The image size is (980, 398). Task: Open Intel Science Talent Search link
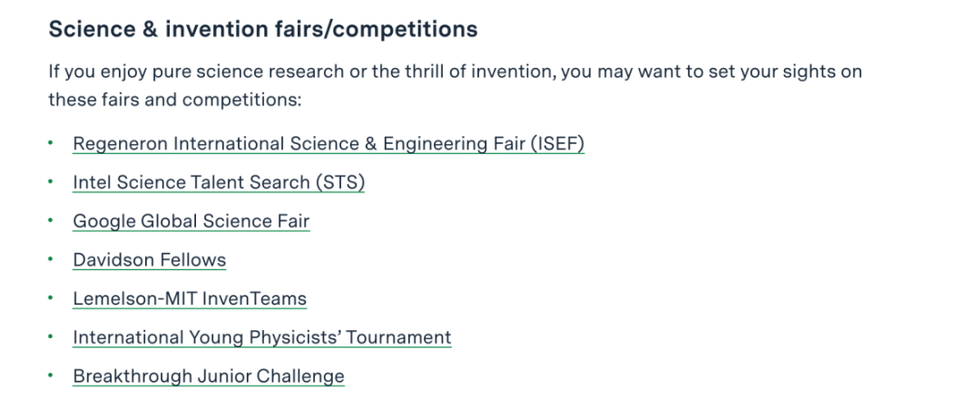(x=218, y=182)
